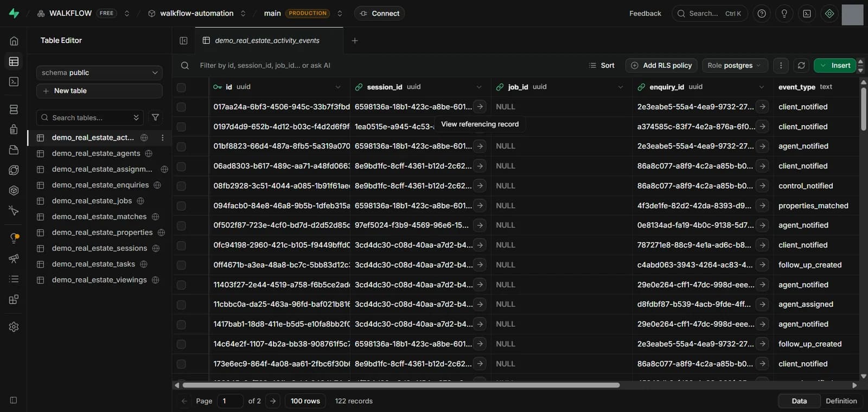Select row 0f502f87 checkbox

click(181, 226)
